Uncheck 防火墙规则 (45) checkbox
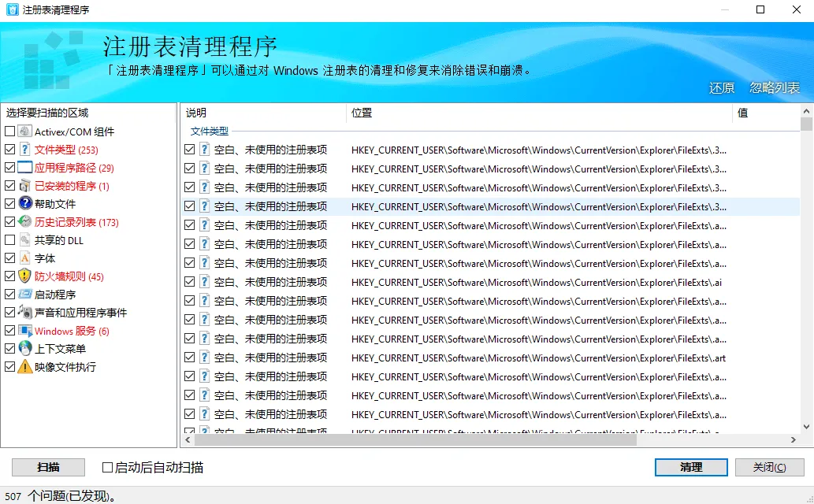The image size is (814, 504). click(10, 276)
